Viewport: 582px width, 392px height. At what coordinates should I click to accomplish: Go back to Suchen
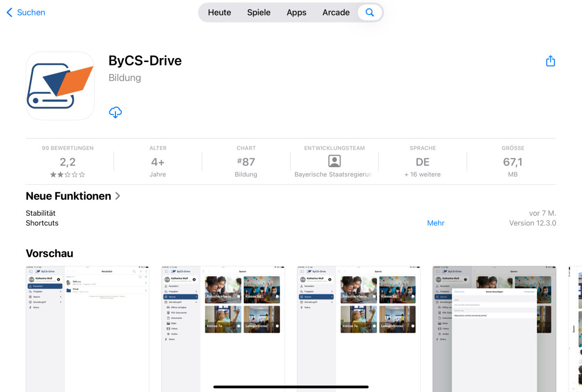tap(31, 13)
